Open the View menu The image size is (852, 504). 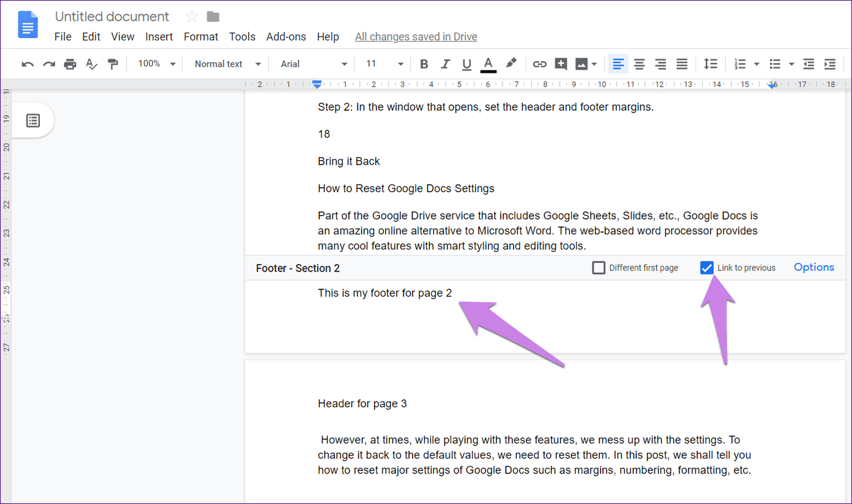point(122,37)
